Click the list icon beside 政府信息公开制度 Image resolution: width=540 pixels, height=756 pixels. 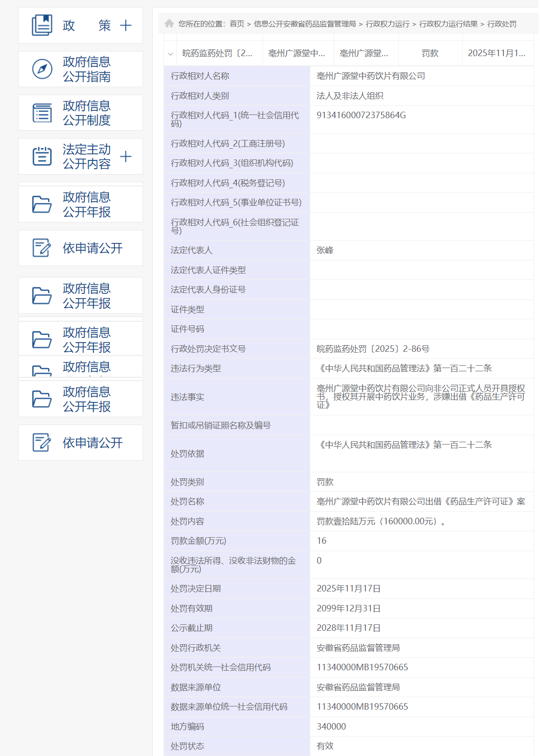(x=42, y=113)
